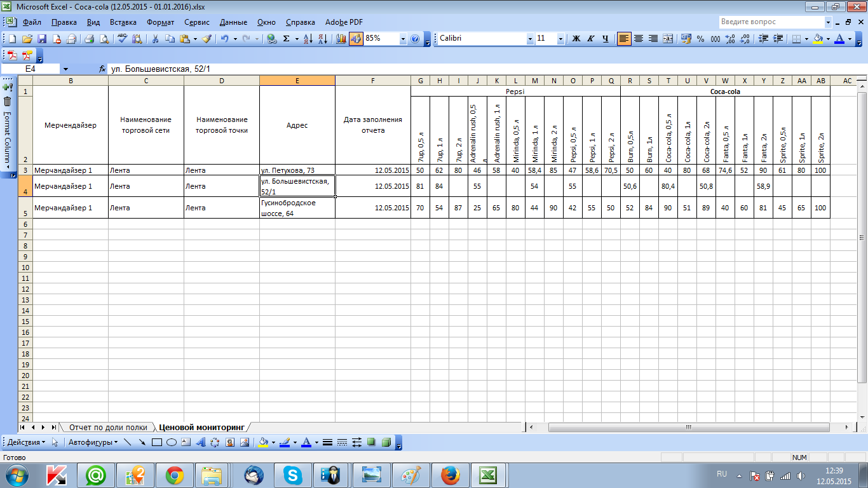
Task: Apply Percent Style formatting
Action: point(700,39)
